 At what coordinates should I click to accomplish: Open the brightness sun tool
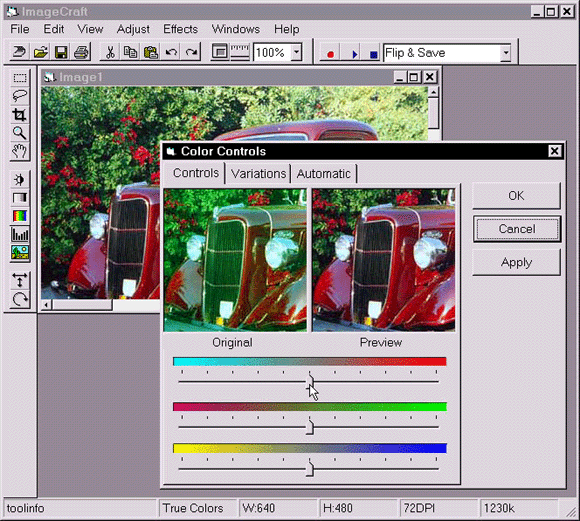tap(20, 179)
